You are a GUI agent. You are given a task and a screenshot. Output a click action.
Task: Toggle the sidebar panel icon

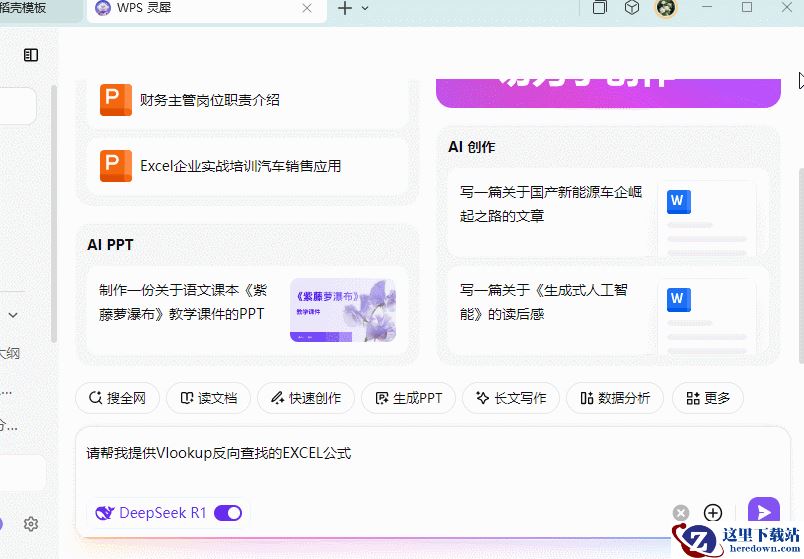(31, 55)
